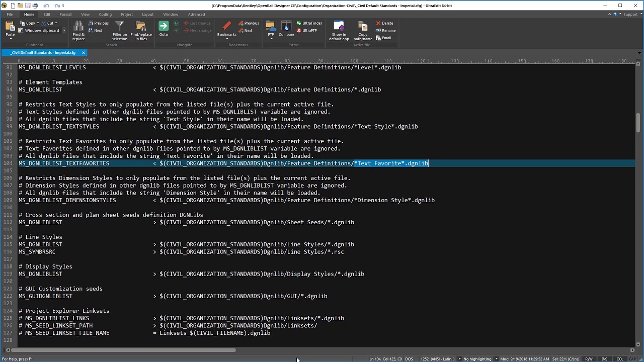Toggle COL column mode in status bar

[x=620, y=359]
